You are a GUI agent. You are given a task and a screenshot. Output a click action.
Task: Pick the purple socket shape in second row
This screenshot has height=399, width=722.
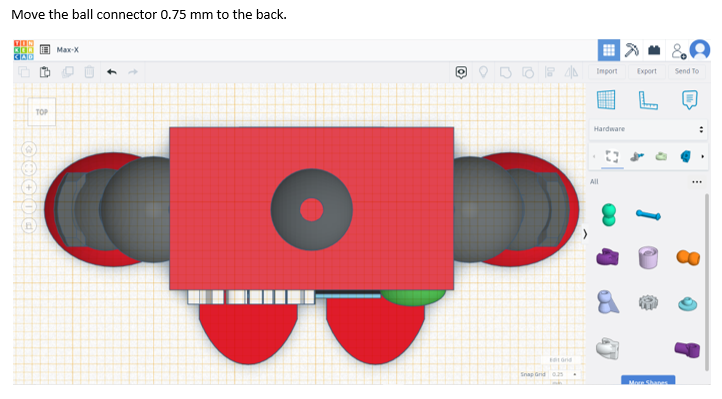[607, 257]
